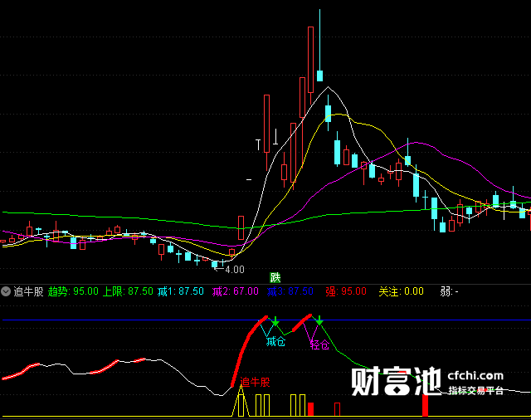The height and width of the screenshot is (420, 531).
Task: Click the 关注: 0.00 readout
Action: tap(401, 291)
